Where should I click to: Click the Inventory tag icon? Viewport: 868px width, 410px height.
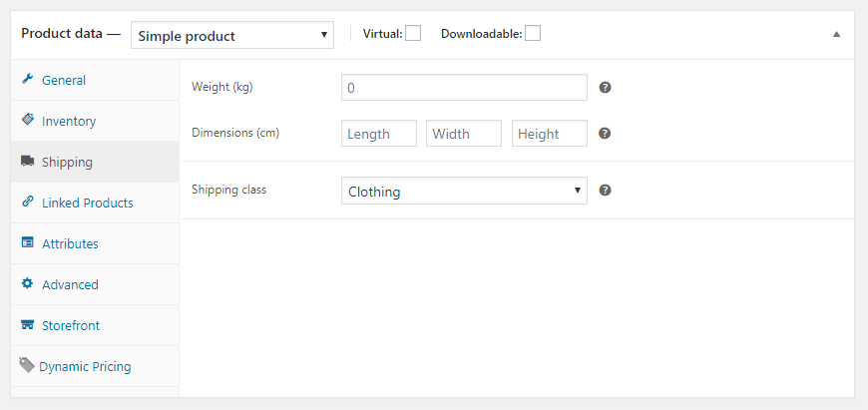[27, 120]
